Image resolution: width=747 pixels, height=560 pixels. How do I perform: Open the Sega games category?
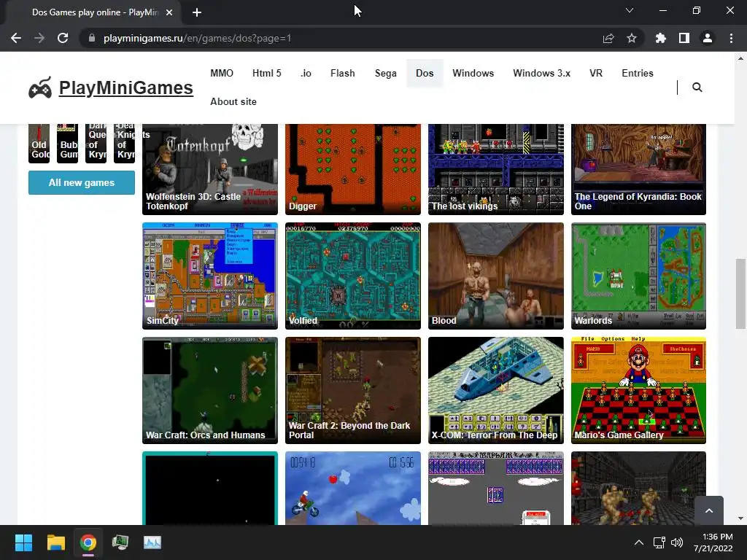[385, 73]
